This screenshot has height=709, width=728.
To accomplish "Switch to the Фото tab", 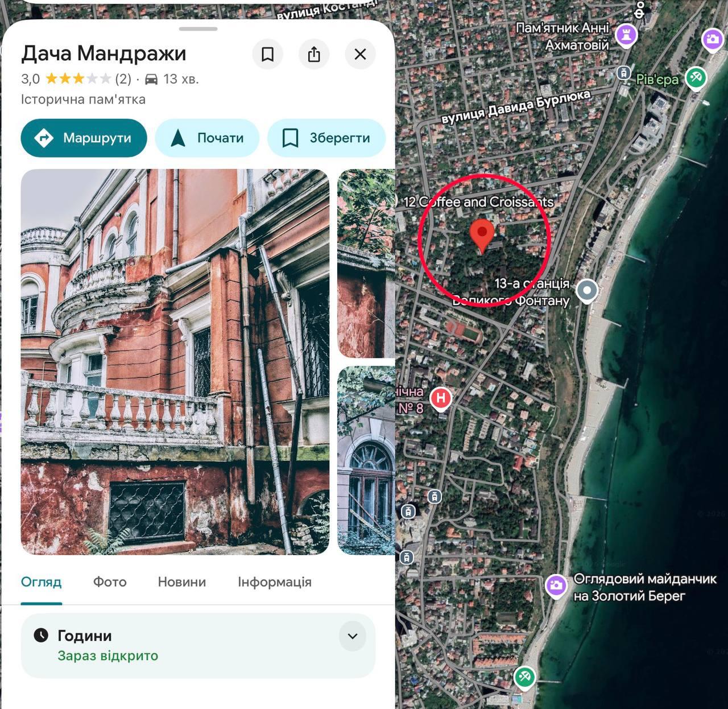I will pyautogui.click(x=110, y=582).
